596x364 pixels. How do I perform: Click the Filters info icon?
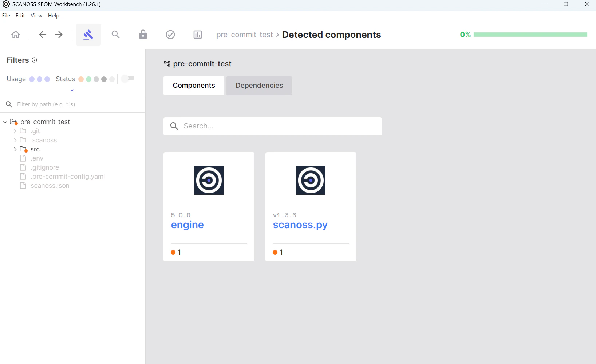[x=35, y=60]
